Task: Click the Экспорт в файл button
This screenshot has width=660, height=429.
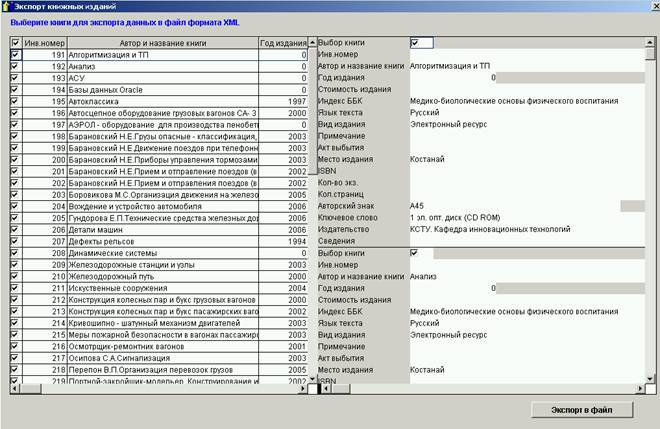Action: (582, 410)
